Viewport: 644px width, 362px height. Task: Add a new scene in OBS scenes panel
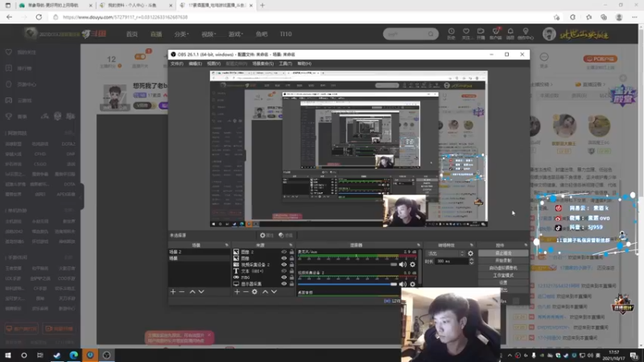coord(173,291)
